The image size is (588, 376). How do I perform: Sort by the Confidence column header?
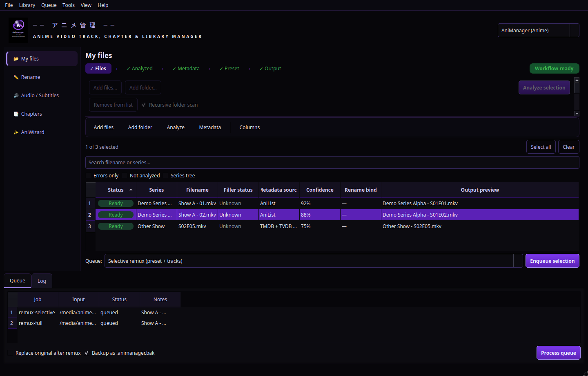(320, 190)
